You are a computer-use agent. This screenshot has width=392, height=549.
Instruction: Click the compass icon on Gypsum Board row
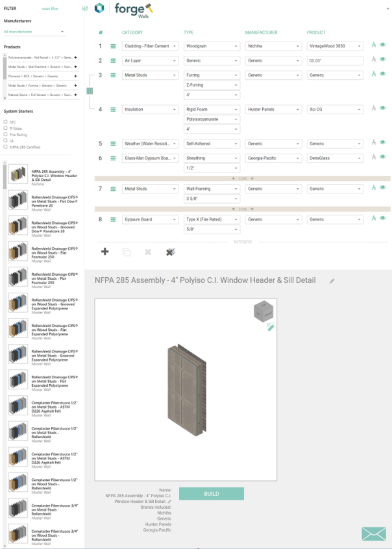[x=374, y=218]
